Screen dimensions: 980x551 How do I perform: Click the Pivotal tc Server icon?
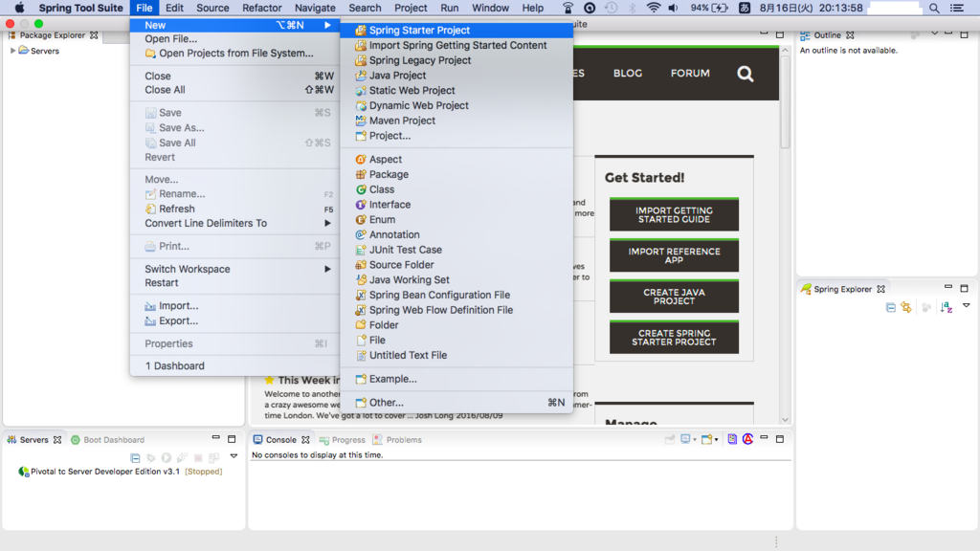(x=24, y=472)
